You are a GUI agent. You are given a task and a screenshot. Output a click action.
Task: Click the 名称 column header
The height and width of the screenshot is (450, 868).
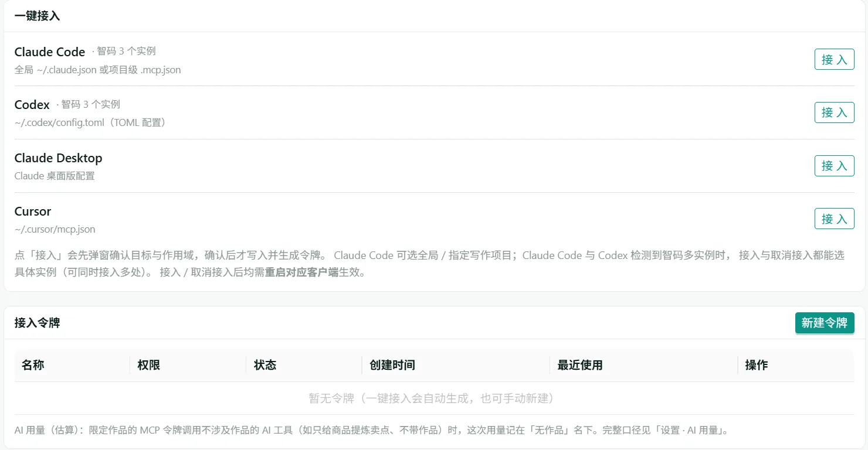[x=33, y=365]
